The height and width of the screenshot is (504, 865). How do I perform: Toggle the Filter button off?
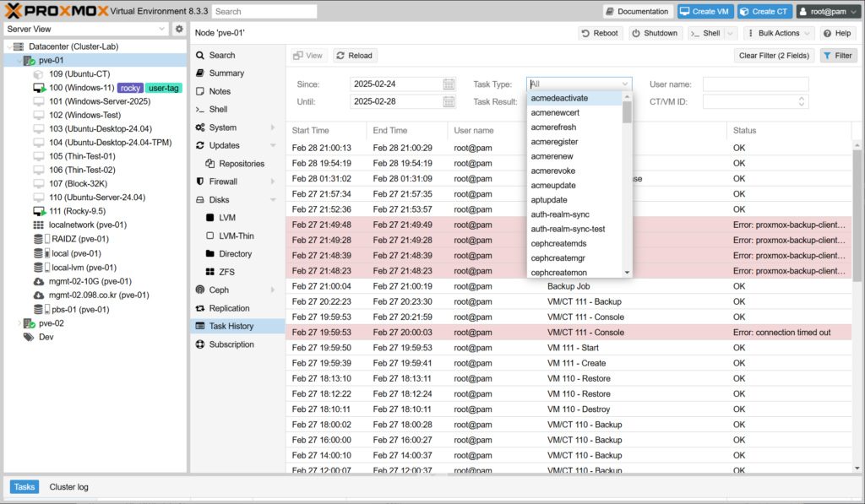[x=838, y=56]
